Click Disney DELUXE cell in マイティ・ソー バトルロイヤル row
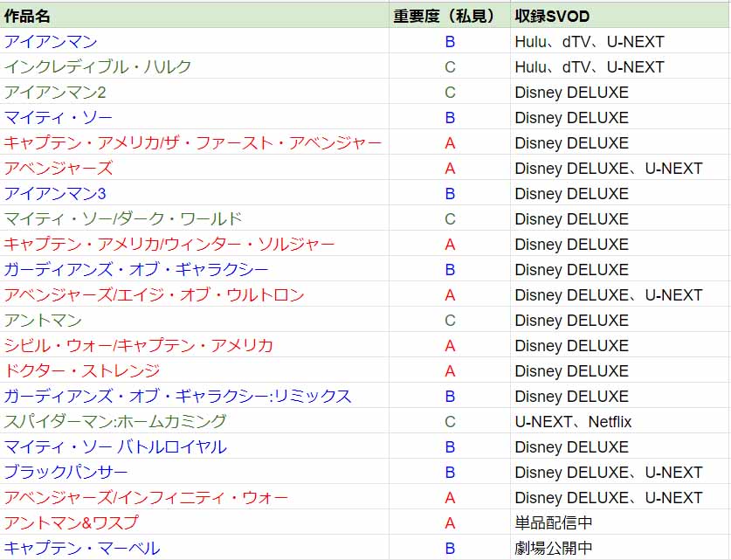The image size is (731, 560). 620,446
